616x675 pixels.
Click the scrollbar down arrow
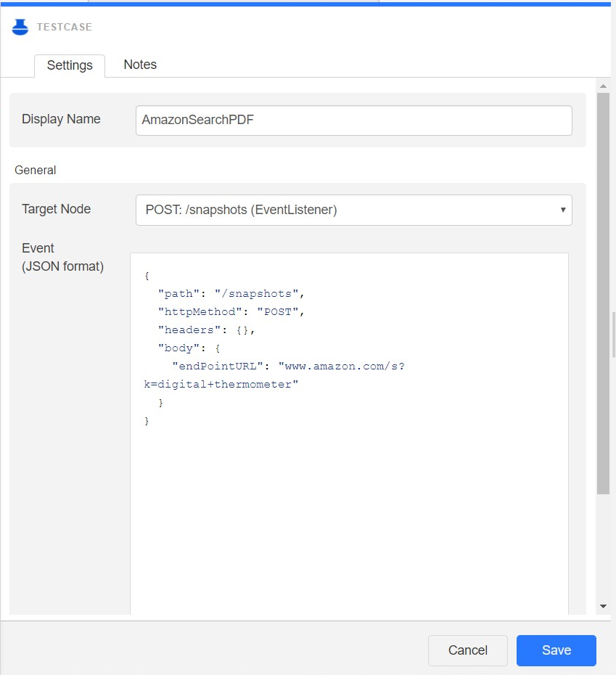coord(603,606)
